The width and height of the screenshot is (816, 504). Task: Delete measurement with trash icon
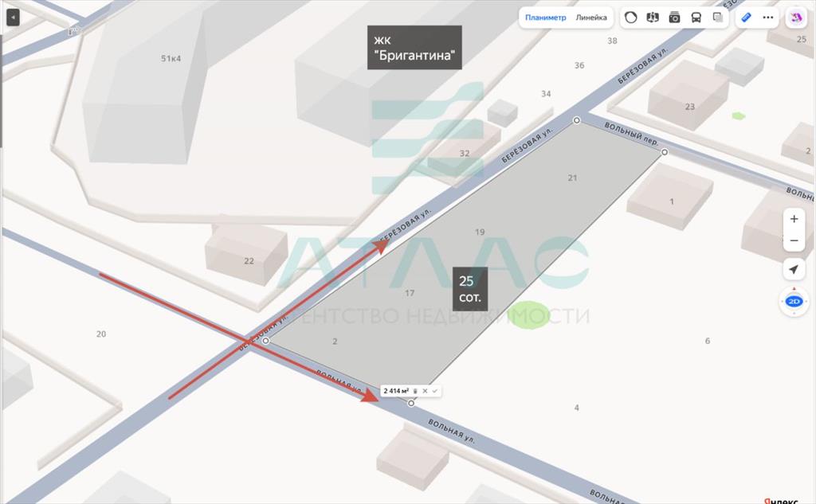coord(415,391)
